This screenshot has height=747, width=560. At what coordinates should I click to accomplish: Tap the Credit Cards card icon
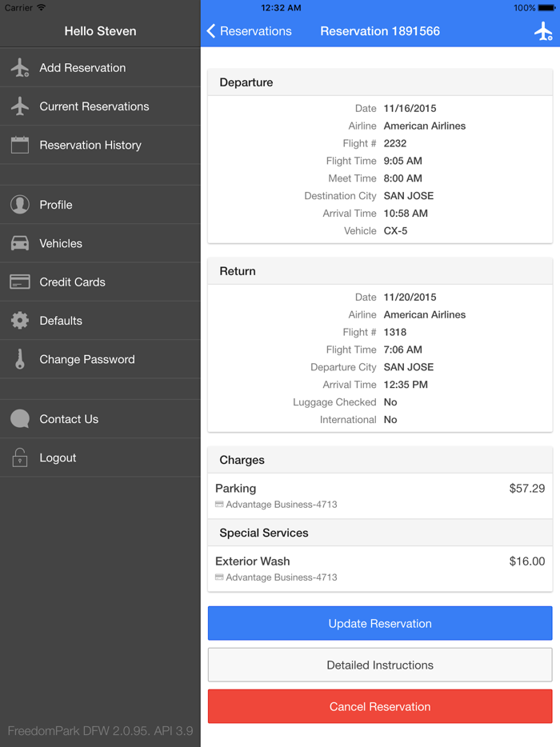20,282
